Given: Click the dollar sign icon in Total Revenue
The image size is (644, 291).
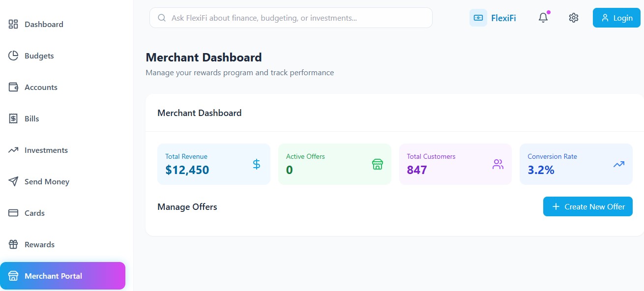Looking at the screenshot, I should [x=256, y=164].
